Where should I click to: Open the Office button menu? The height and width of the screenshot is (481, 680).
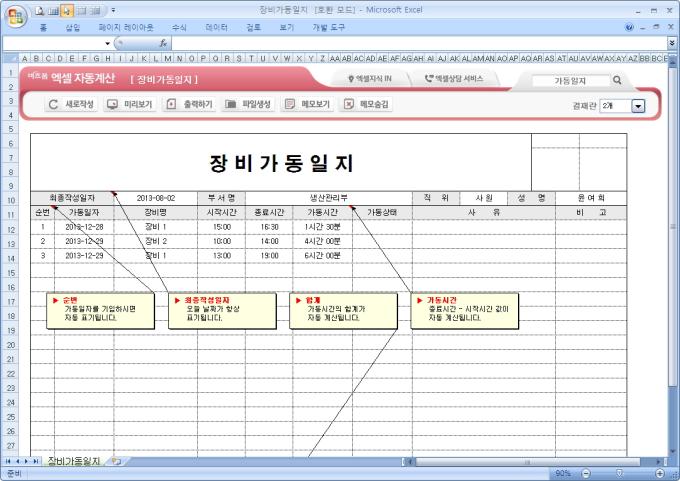(x=16, y=16)
